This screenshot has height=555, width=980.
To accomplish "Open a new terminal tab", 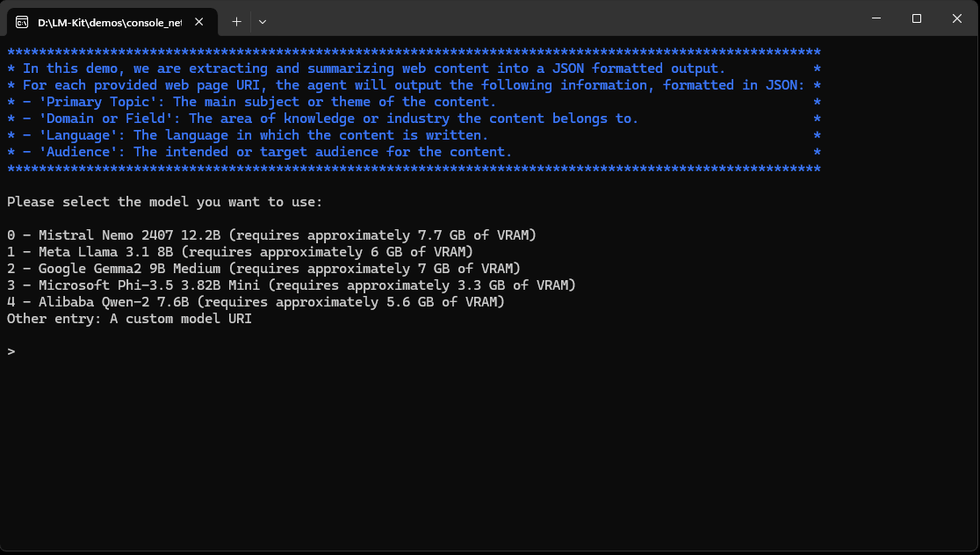I will pyautogui.click(x=236, y=21).
